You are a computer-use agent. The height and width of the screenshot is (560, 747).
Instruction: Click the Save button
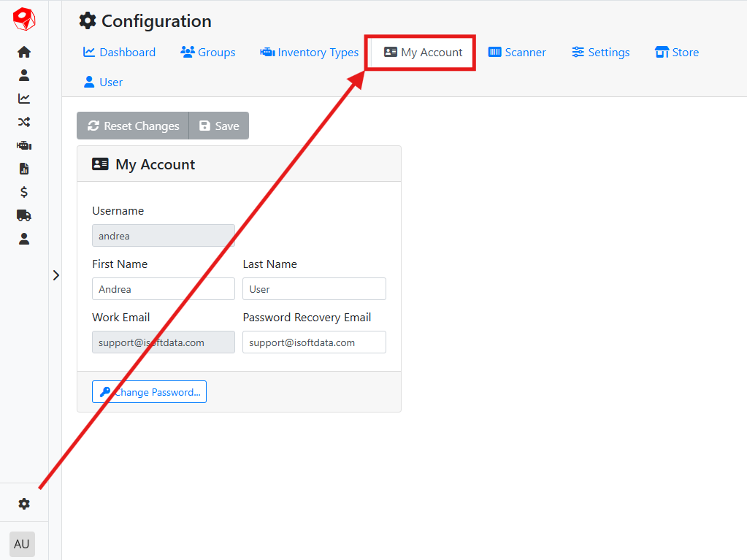click(x=219, y=126)
